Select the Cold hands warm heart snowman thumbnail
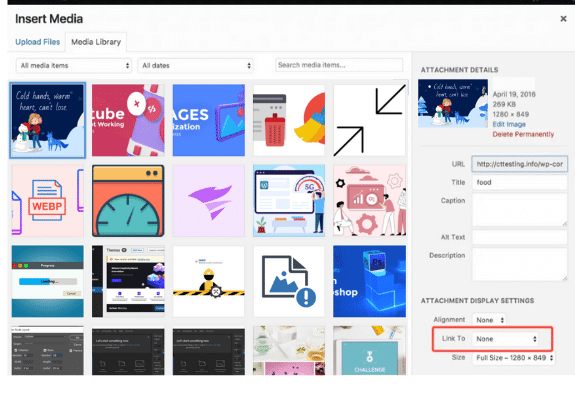The height and width of the screenshot is (398, 575). coord(48,120)
